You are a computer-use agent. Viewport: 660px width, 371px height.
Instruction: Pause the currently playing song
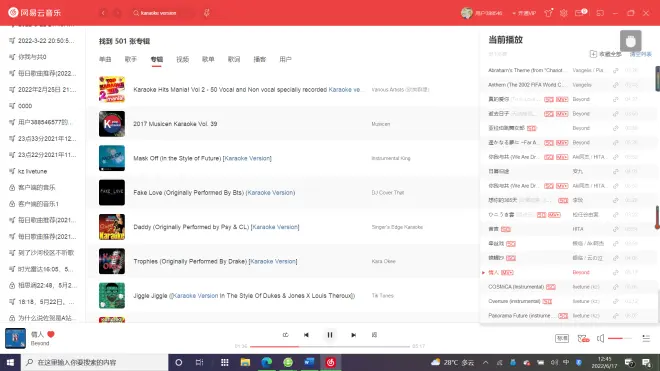click(330, 335)
